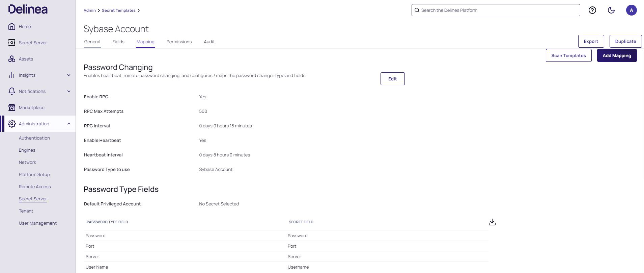Open the Permissions tab

179,42
